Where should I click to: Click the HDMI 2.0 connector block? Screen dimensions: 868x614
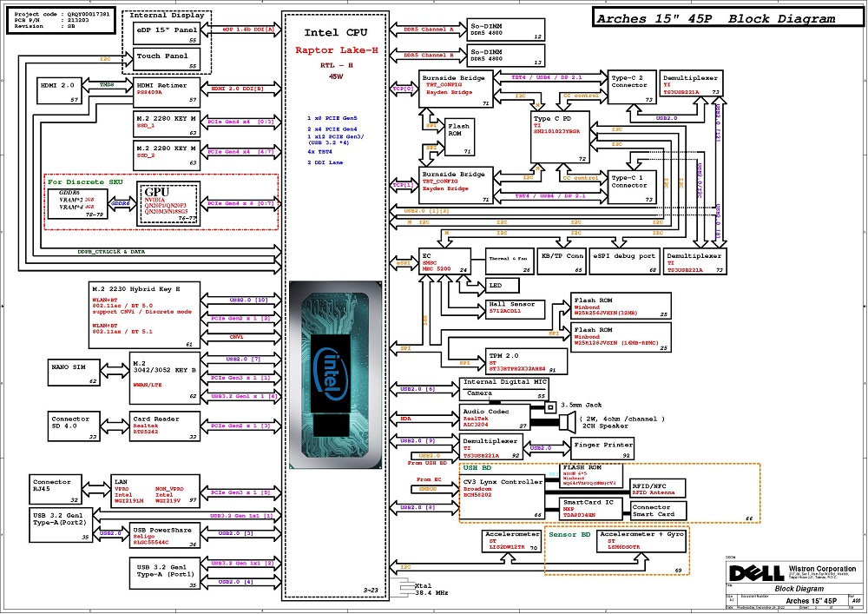tap(60, 91)
